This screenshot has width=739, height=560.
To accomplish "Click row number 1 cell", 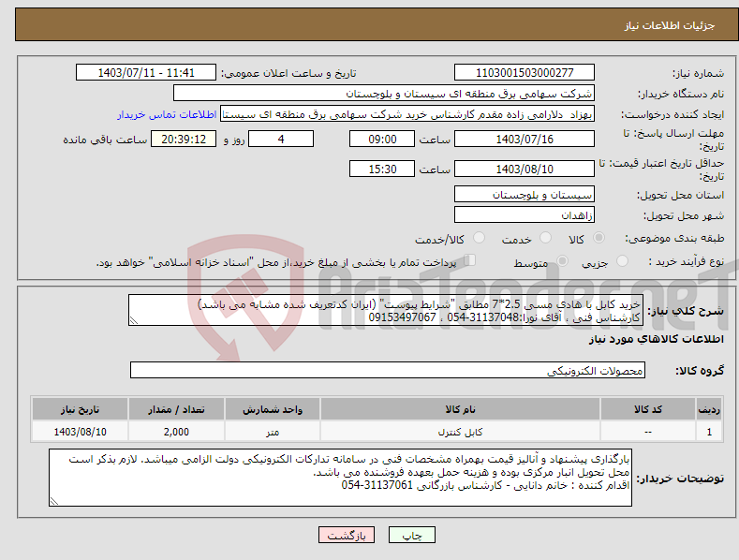I will 709,432.
